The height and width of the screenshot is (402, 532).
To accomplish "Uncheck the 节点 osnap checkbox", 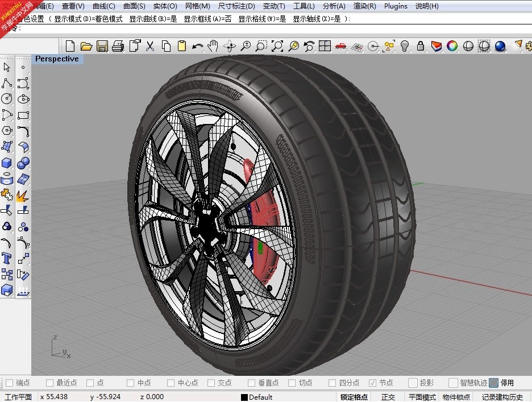I will (x=372, y=383).
